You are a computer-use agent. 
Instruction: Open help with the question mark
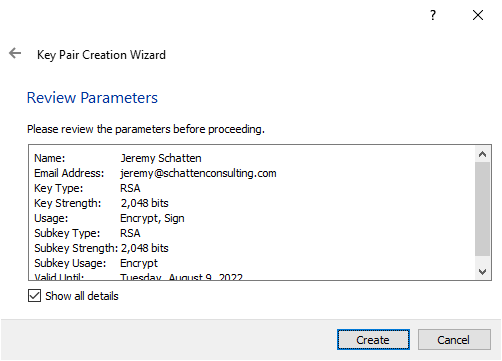[433, 15]
